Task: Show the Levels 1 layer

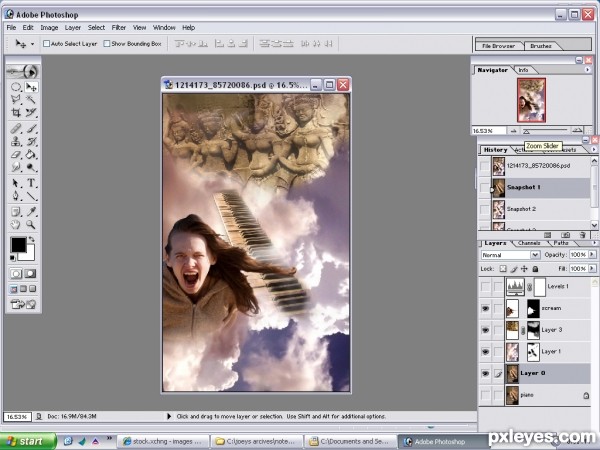Action: pos(485,286)
